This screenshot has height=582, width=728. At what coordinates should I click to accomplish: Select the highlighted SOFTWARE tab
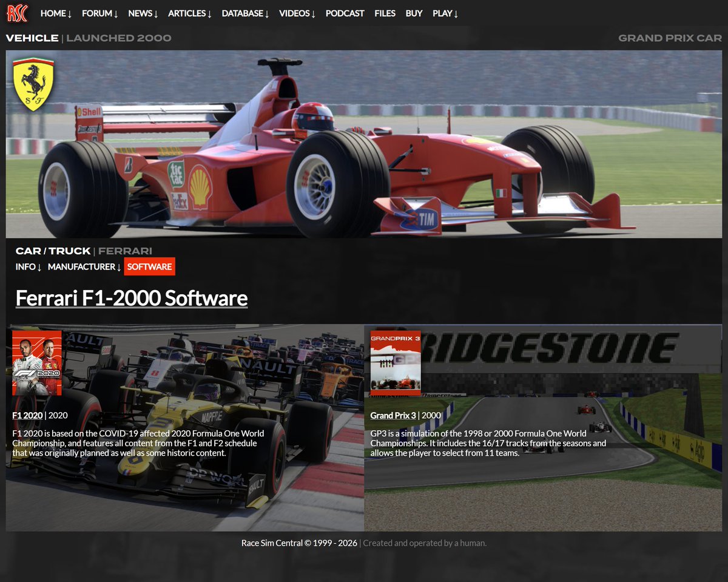point(149,266)
